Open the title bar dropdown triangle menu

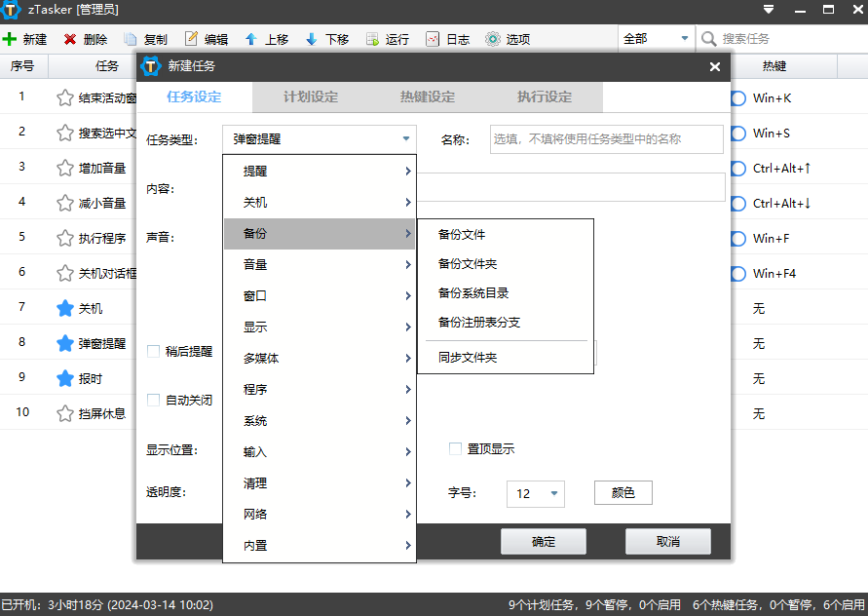point(769,10)
